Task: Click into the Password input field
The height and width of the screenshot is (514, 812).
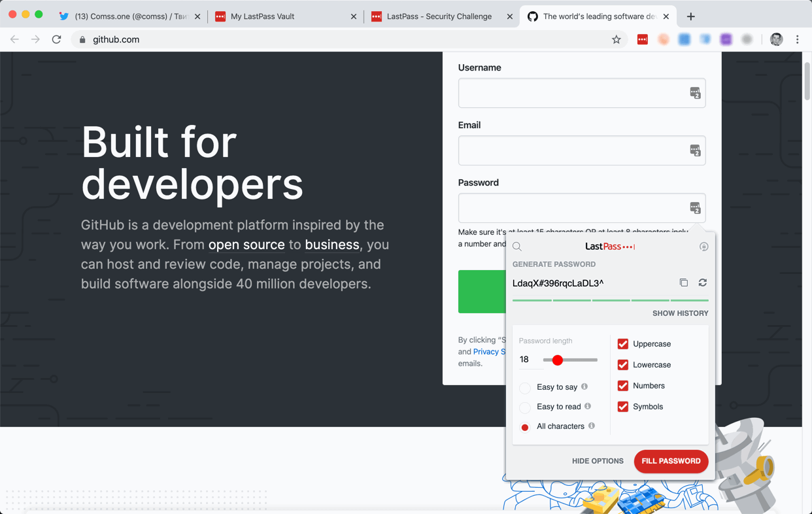Action: coord(582,208)
